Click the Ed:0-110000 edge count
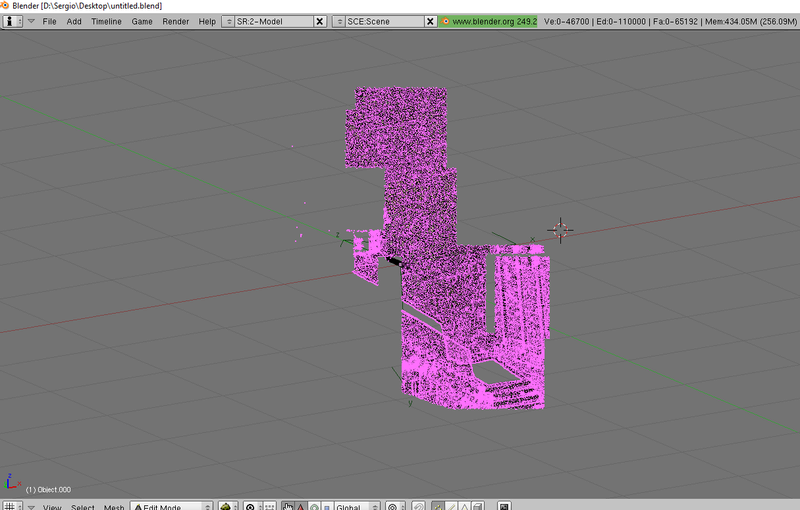This screenshot has height=510, width=800. coord(621,21)
